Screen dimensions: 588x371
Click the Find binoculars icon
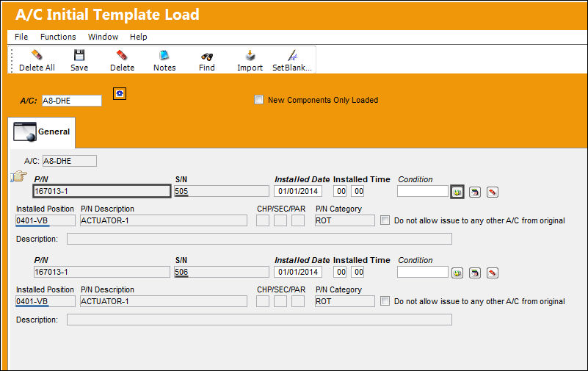[206, 57]
